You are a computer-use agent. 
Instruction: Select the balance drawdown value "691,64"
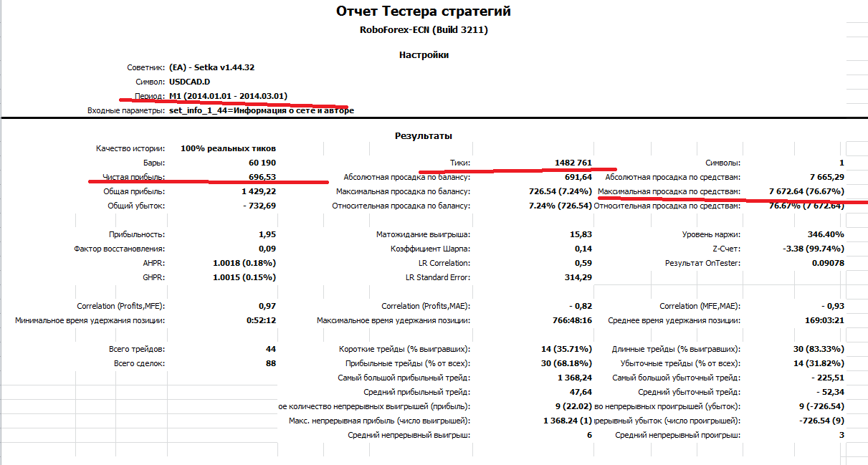(x=578, y=177)
